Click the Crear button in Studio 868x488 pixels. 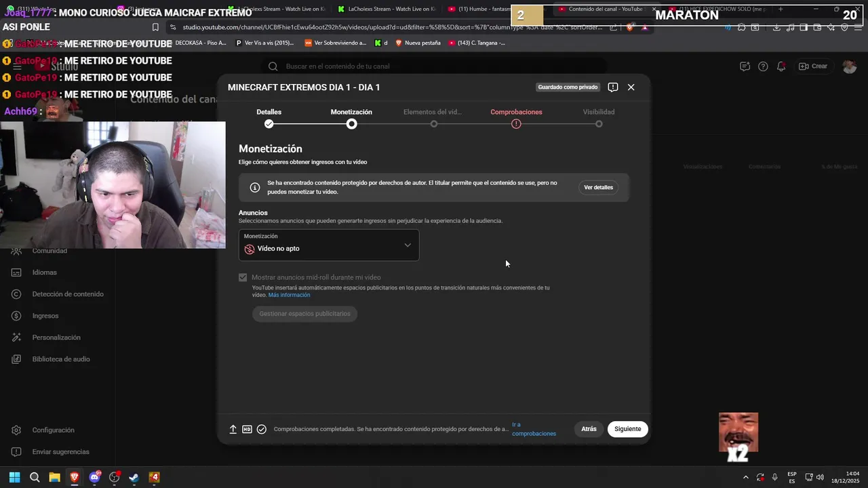813,66
